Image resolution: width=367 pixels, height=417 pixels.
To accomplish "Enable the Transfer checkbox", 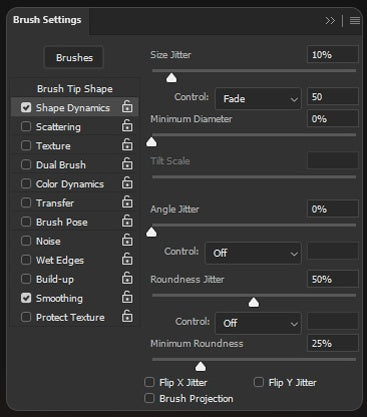I will pos(26,202).
